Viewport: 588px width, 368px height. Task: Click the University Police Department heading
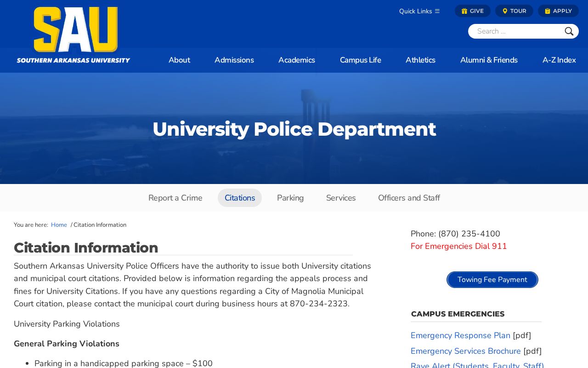(294, 129)
